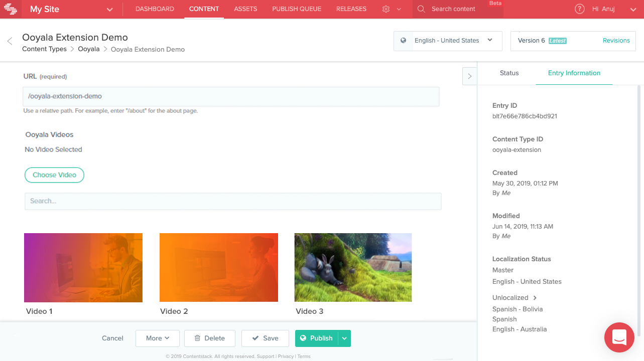Open the Support footer link
This screenshot has height=361, width=644.
click(266, 356)
